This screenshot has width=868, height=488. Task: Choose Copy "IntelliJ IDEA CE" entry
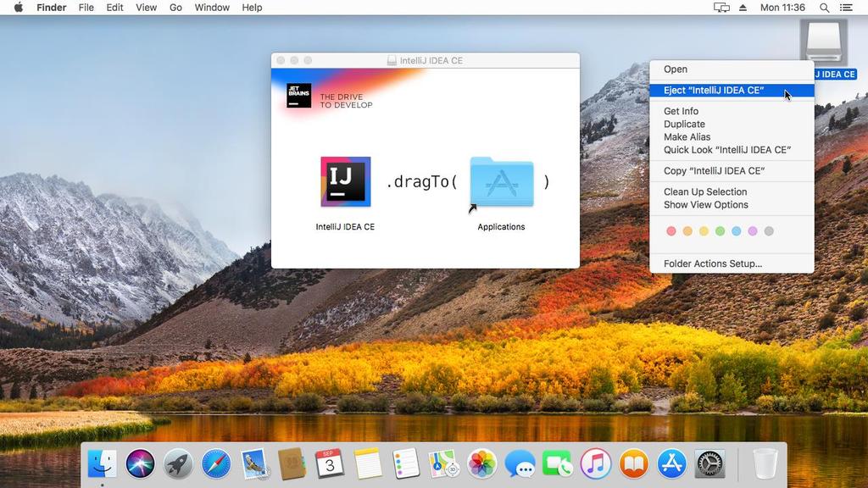pos(732,171)
